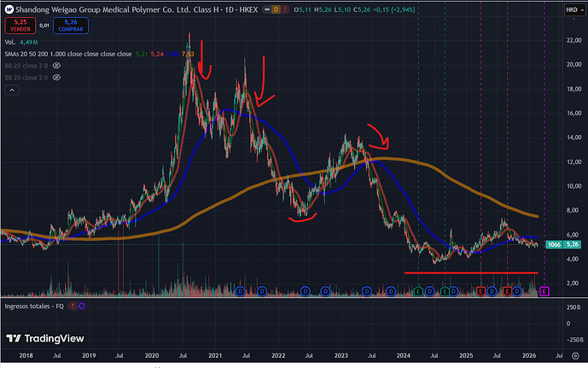Image resolution: width=588 pixels, height=368 pixels.
Task: Select the Vol. indicator legend
Action: tap(10, 42)
